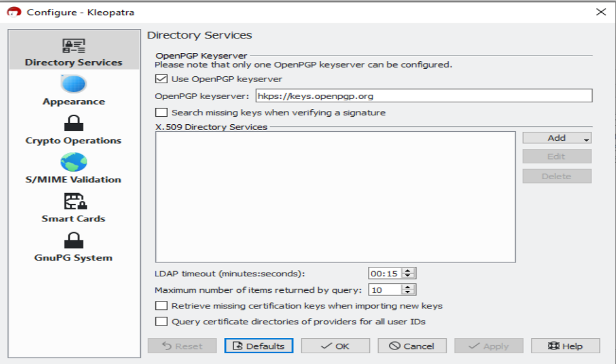Viewport: 616px width, 364px height.
Task: Open the Appearance settings globe icon
Action: [x=74, y=84]
